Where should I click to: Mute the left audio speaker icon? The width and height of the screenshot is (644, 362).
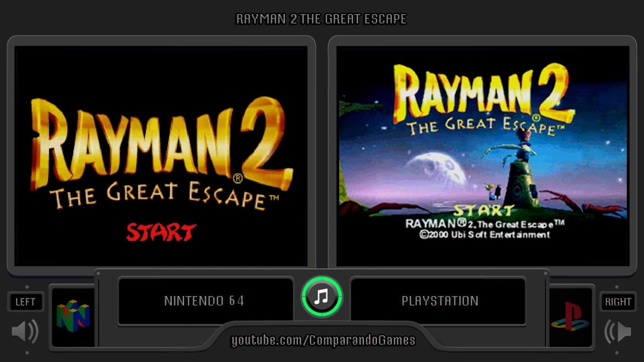click(25, 331)
